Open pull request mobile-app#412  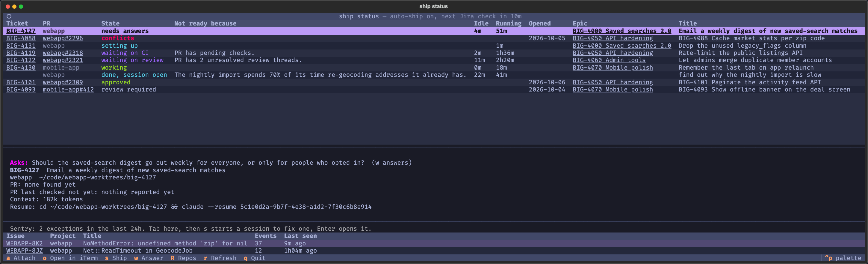[68, 89]
